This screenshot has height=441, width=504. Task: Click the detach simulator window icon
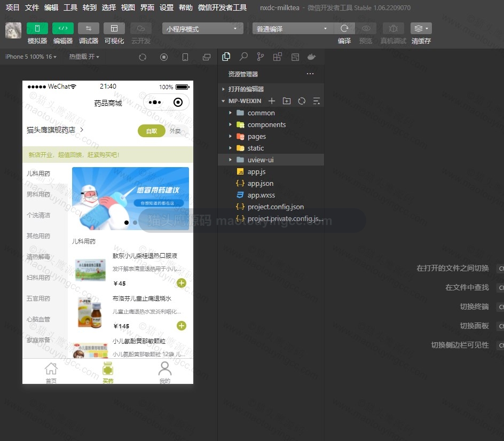[x=207, y=57]
